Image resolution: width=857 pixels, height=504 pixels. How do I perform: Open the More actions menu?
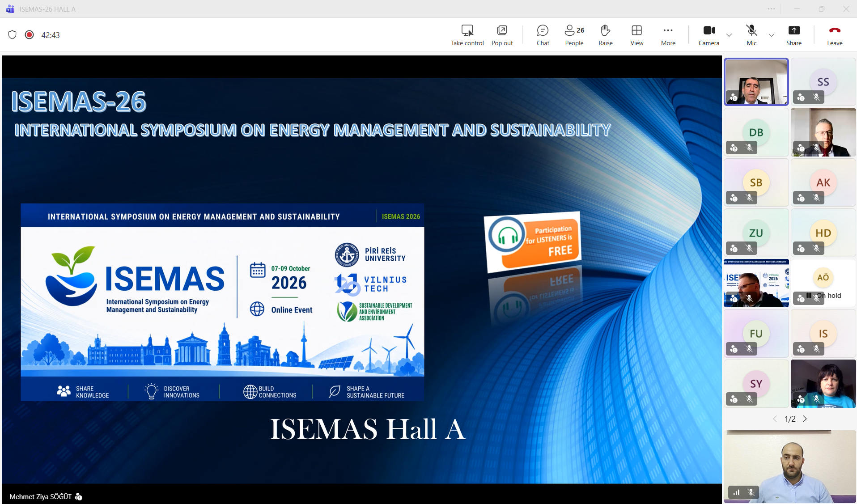668,35
